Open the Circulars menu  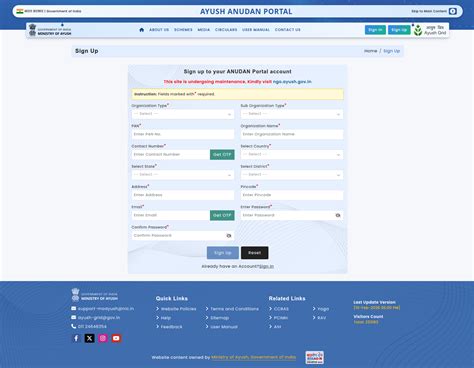226,30
